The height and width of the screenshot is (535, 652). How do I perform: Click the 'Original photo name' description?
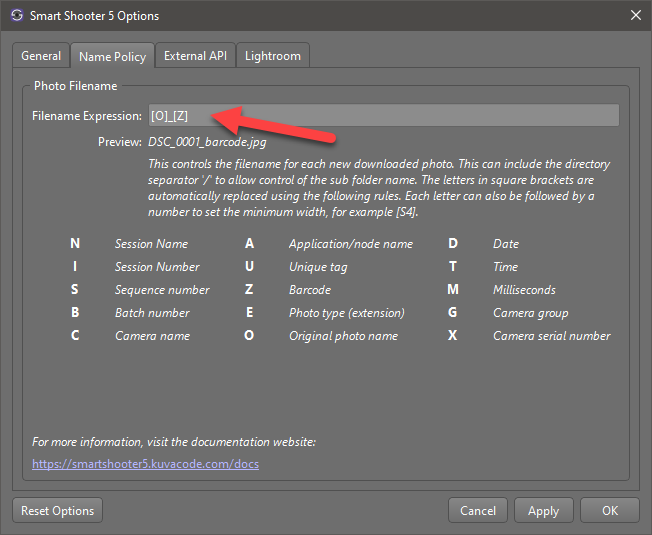coord(343,336)
